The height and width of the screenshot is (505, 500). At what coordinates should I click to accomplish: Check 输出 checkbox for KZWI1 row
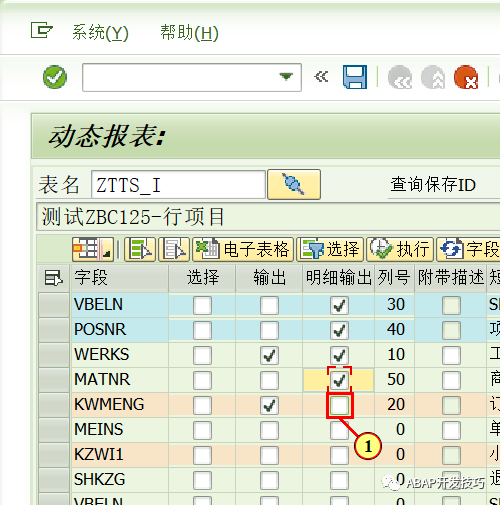tap(269, 455)
